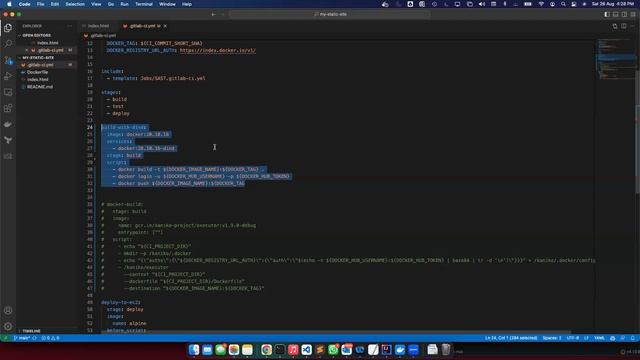This screenshot has height=360, width=640.
Task: Click the Spaces indentation setting in status bar
Action: 552,338
